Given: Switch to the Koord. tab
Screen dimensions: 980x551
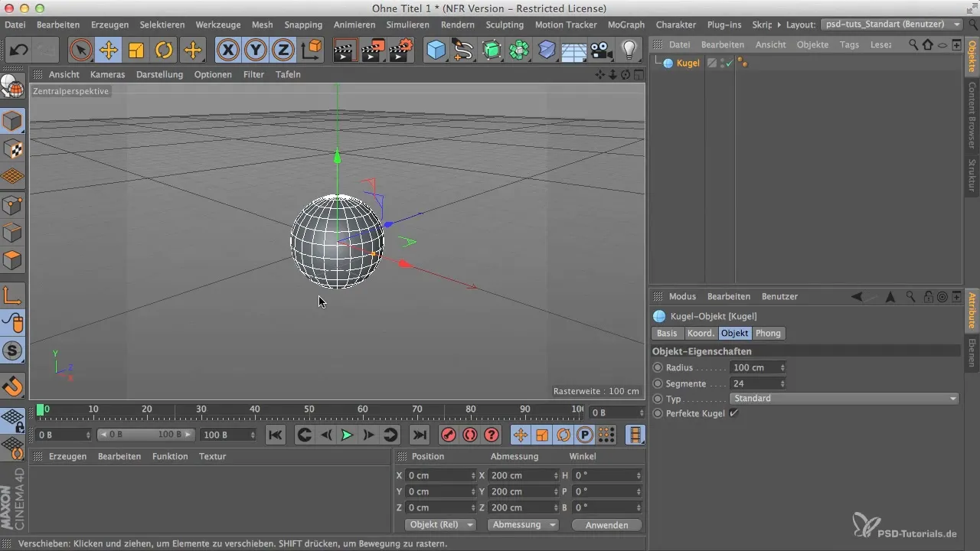Looking at the screenshot, I should coord(701,333).
